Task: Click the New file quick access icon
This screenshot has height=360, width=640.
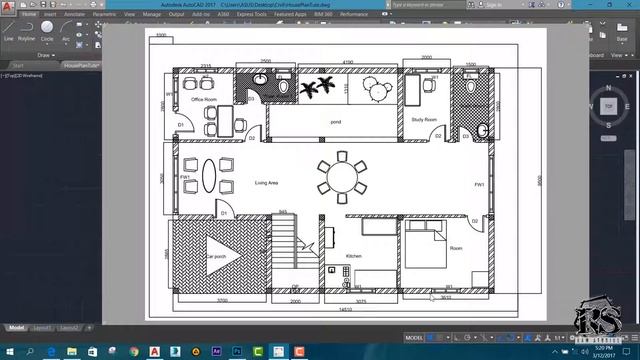Action: pos(24,4)
